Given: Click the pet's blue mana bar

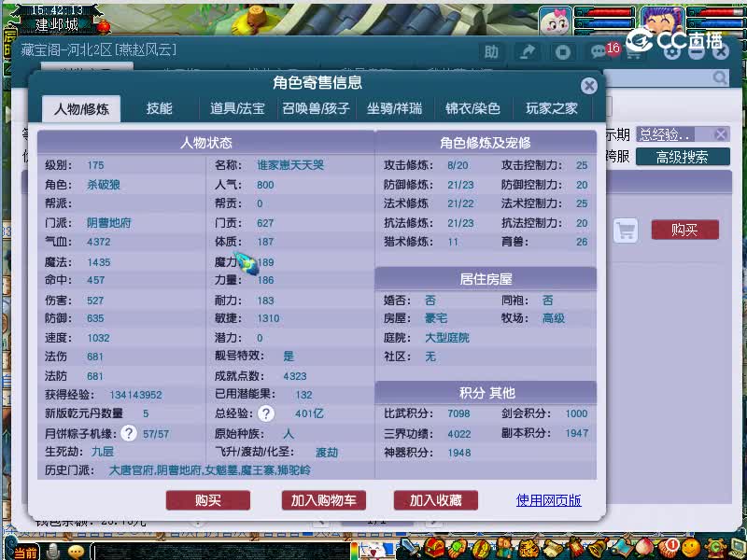Looking at the screenshot, I should coord(605,22).
